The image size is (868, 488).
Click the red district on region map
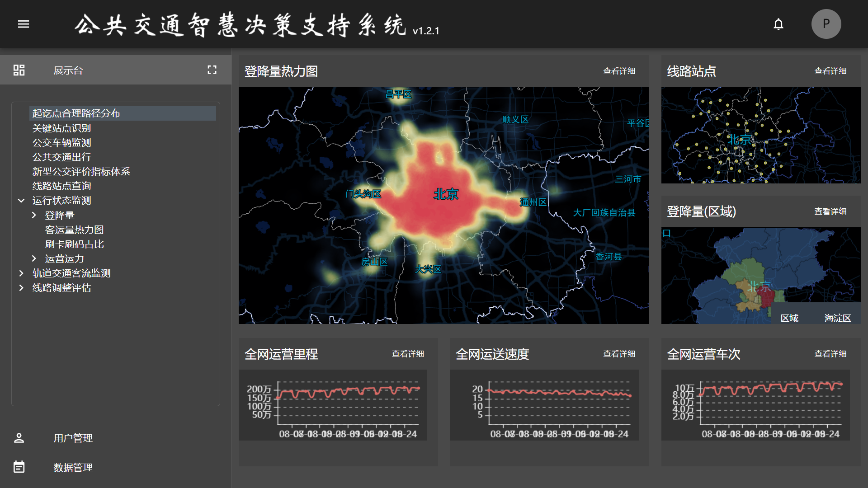pos(765,296)
